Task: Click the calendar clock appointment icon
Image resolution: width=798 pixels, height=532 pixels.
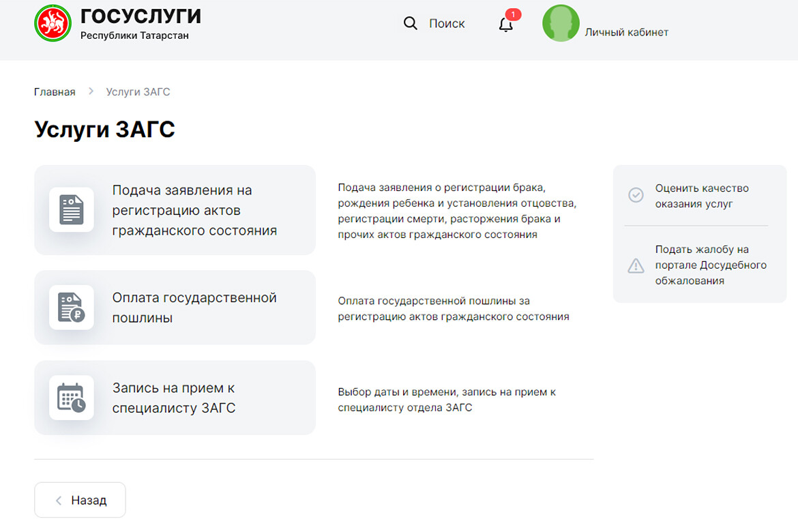Action: tap(72, 398)
